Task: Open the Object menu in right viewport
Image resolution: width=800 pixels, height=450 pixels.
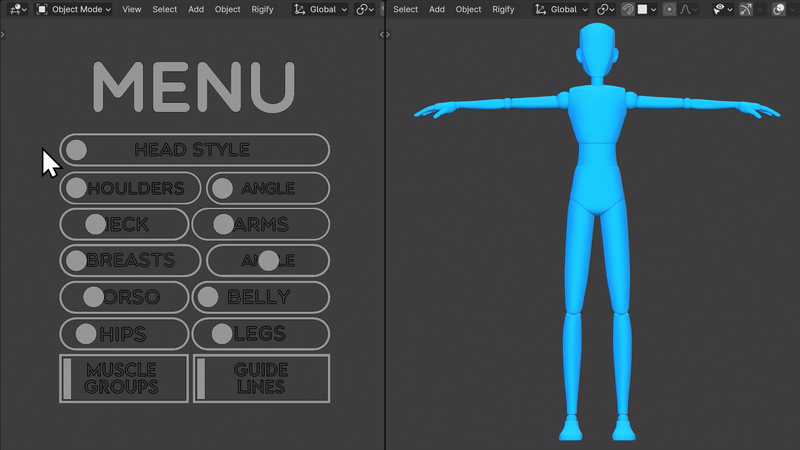Action: (468, 9)
